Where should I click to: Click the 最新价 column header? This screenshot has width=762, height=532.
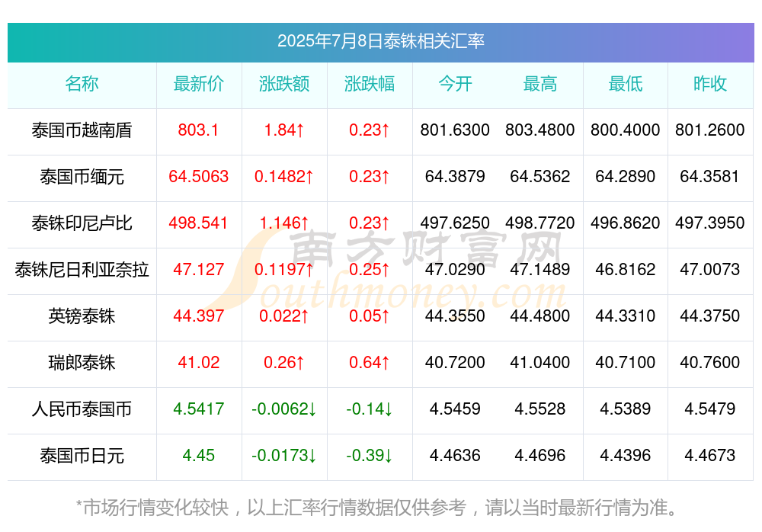[x=198, y=84]
